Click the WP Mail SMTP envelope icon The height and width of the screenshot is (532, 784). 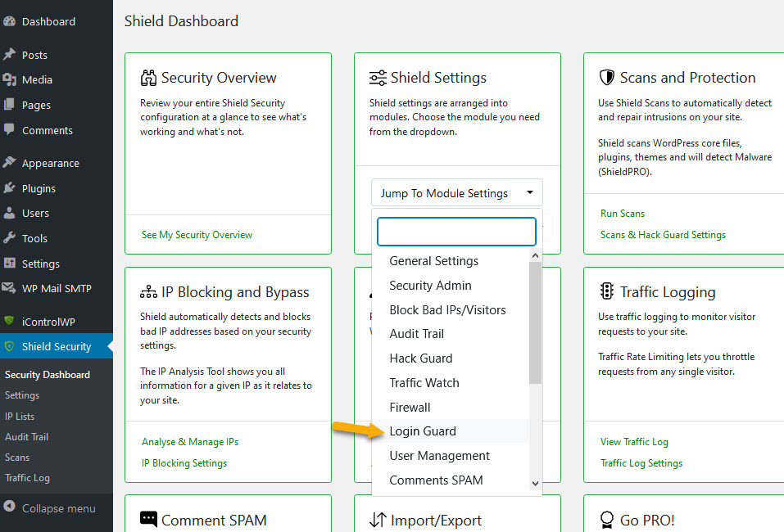[9, 288]
